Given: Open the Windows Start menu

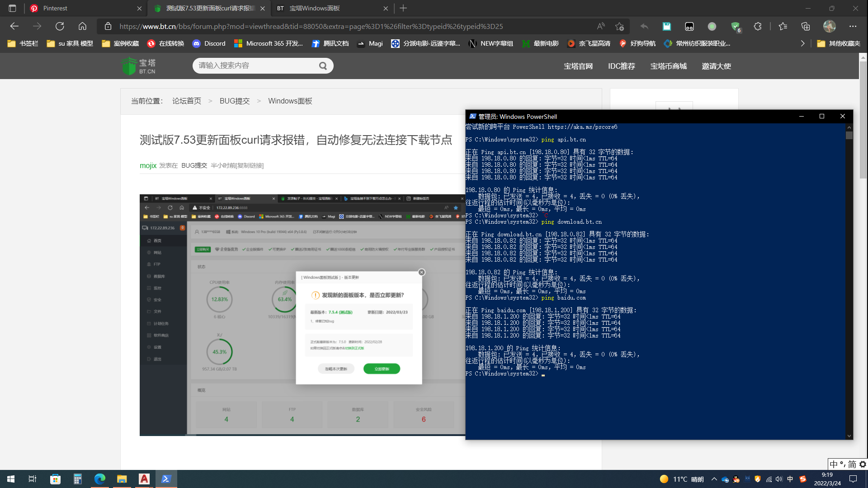Looking at the screenshot, I should [x=11, y=479].
